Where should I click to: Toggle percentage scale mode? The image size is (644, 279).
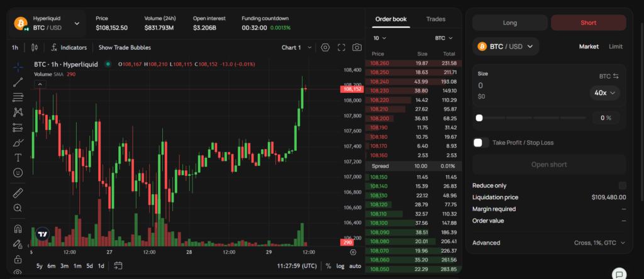coord(328,266)
